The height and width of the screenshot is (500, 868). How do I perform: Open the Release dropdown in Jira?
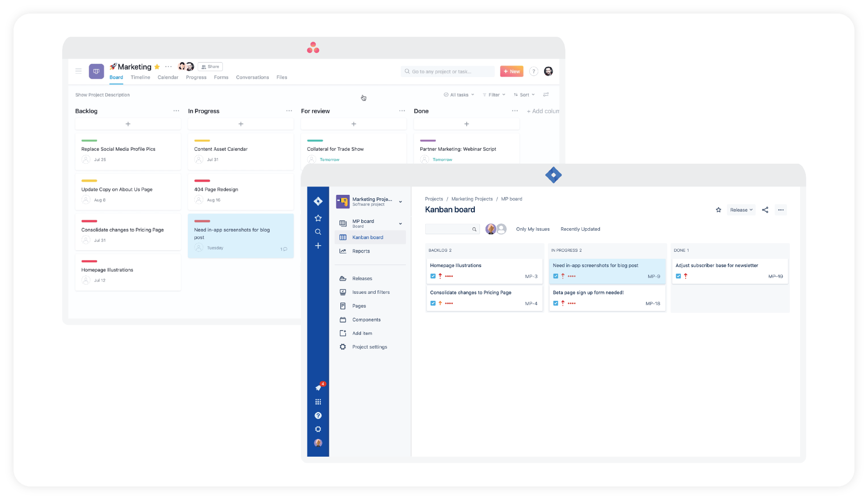741,210
